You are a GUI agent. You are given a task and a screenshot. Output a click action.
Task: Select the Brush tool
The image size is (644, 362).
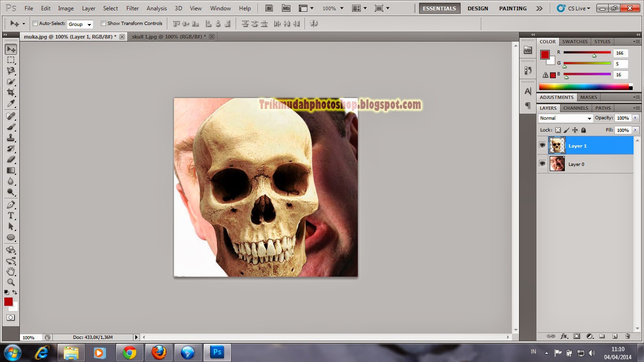tap(11, 127)
